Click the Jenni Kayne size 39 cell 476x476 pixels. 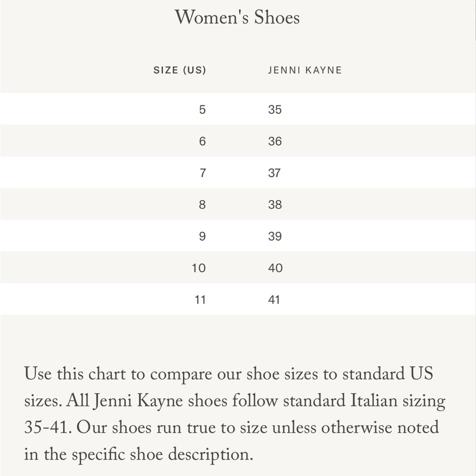275,236
